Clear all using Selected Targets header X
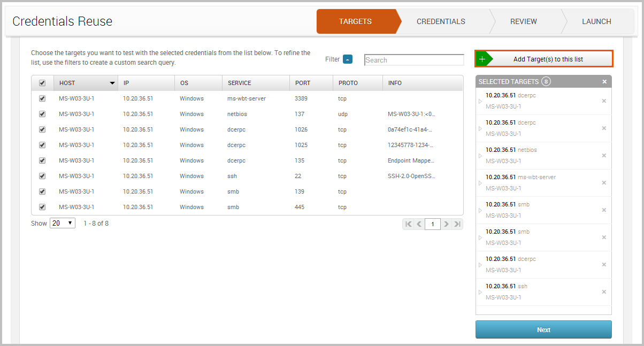This screenshot has width=644, height=346. click(x=604, y=82)
